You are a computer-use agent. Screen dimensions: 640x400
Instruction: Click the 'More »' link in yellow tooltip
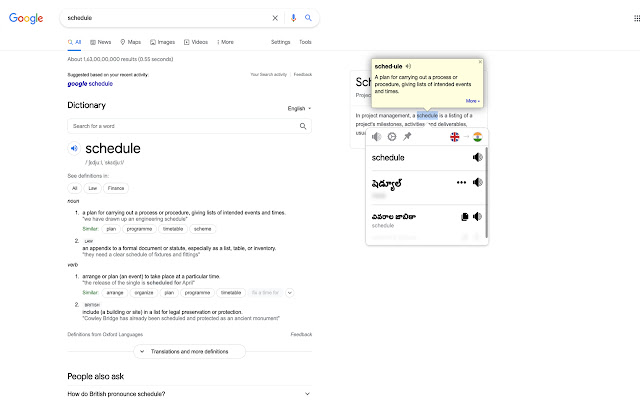(472, 101)
